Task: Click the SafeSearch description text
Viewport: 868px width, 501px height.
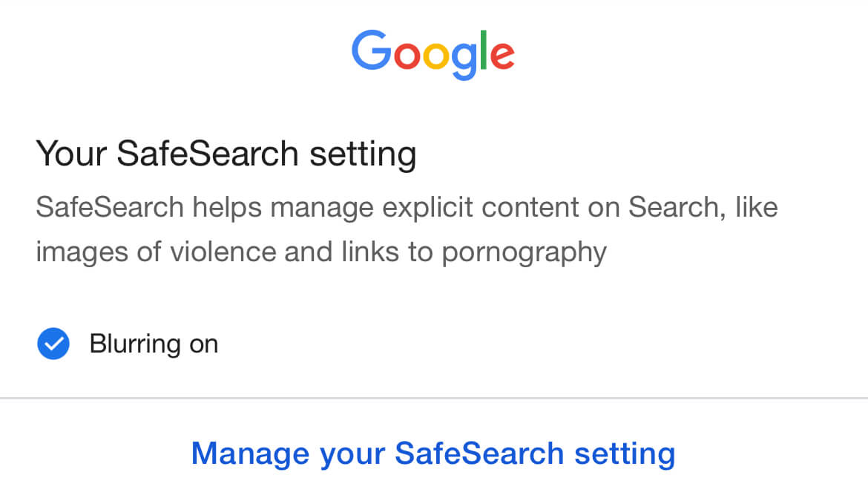Action: (x=407, y=229)
